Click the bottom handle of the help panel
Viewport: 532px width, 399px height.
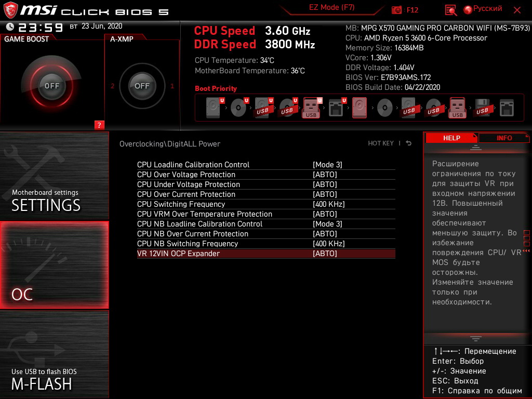(x=476, y=339)
